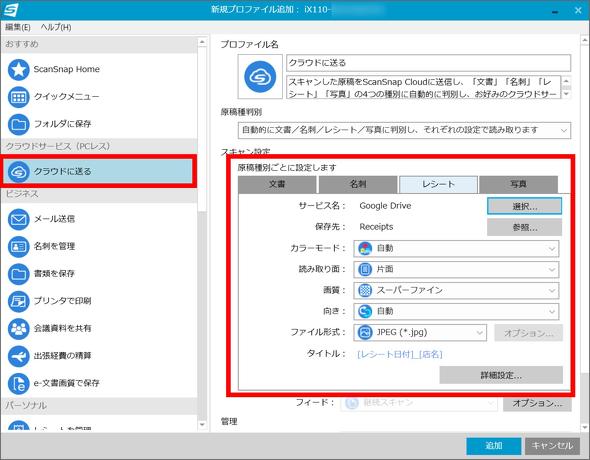
Task: Click the 参照... save destination button
Action: pyautogui.click(x=525, y=228)
